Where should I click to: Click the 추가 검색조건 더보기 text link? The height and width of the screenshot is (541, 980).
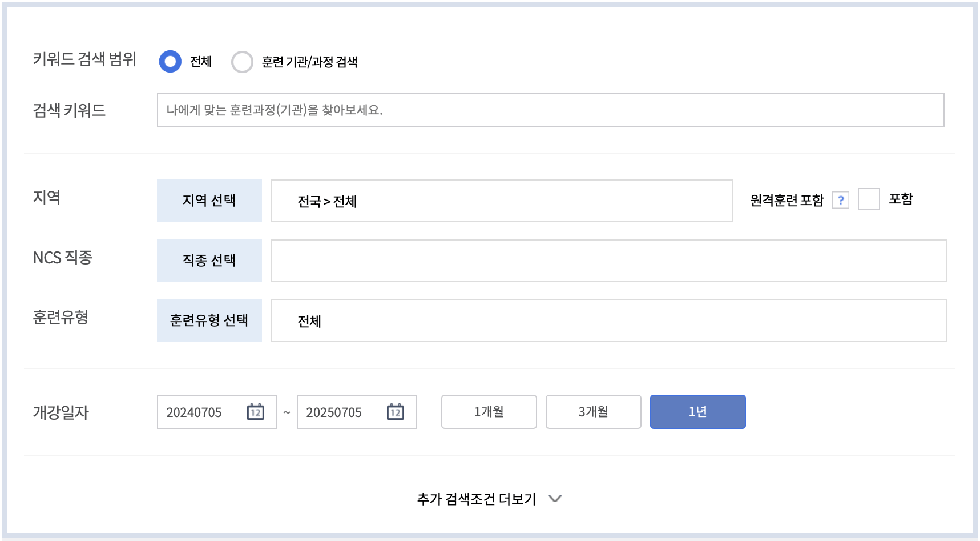pyautogui.click(x=475, y=498)
